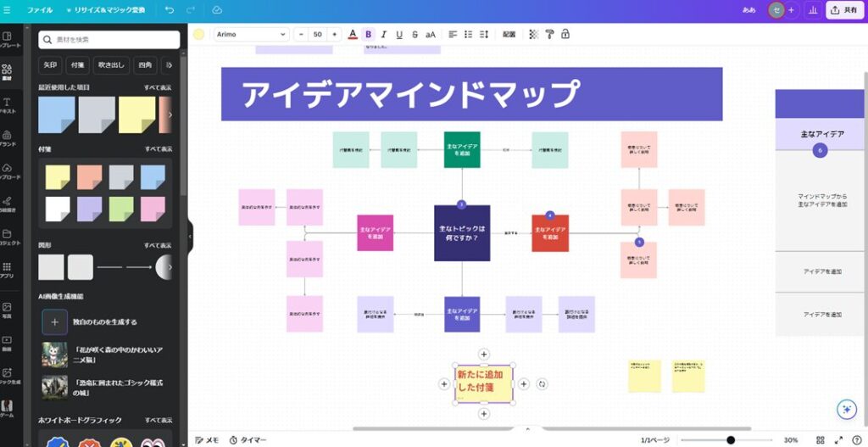Collapse the side panel with the handle

[190, 237]
